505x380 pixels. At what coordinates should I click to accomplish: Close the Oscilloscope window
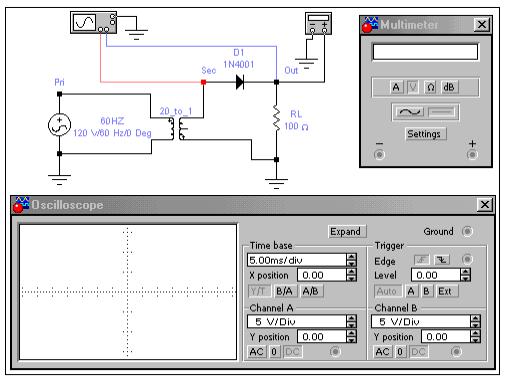pos(485,204)
